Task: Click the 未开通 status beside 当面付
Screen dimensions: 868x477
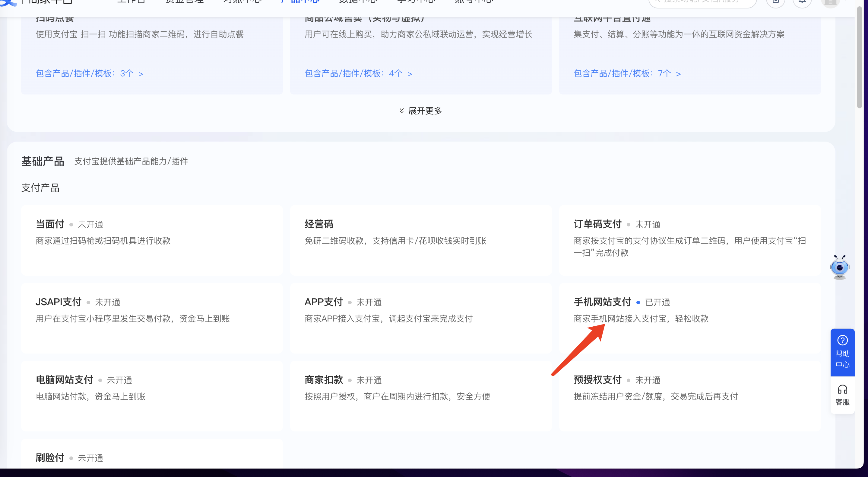Action: click(90, 224)
